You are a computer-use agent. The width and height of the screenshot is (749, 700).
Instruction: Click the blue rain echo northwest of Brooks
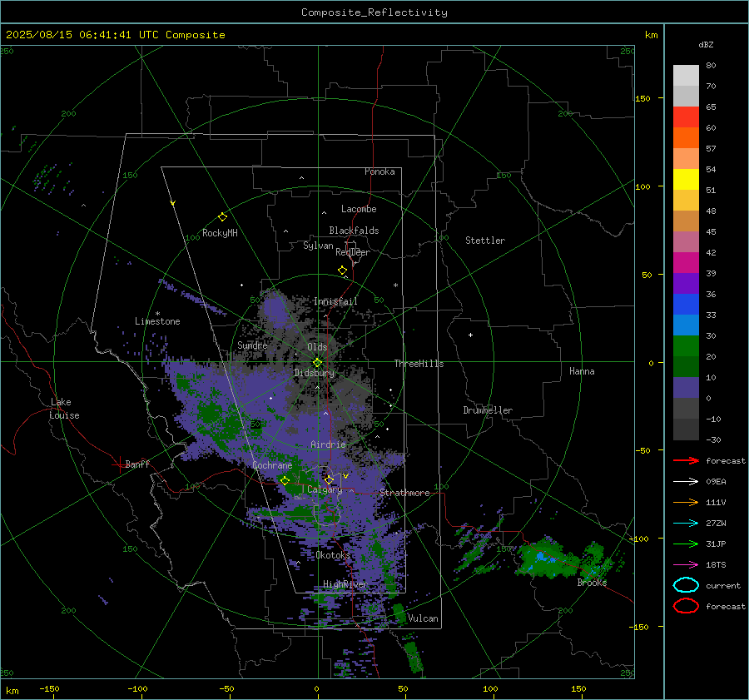[x=542, y=557]
